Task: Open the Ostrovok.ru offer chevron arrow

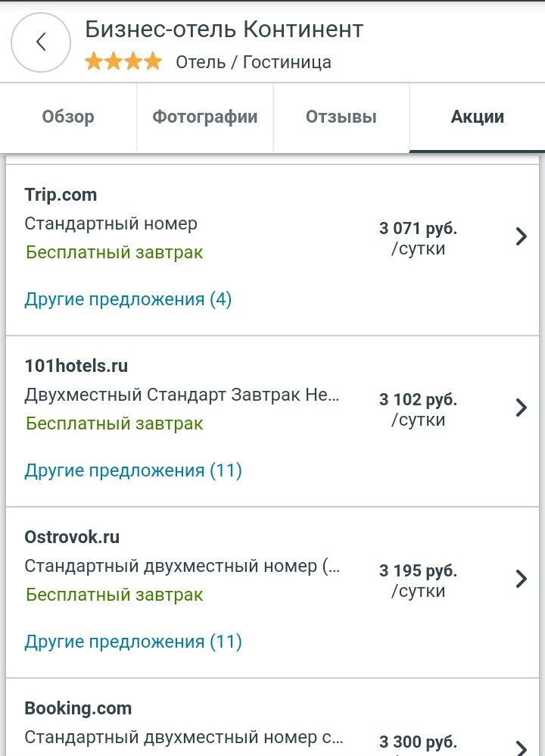Action: pos(521,579)
